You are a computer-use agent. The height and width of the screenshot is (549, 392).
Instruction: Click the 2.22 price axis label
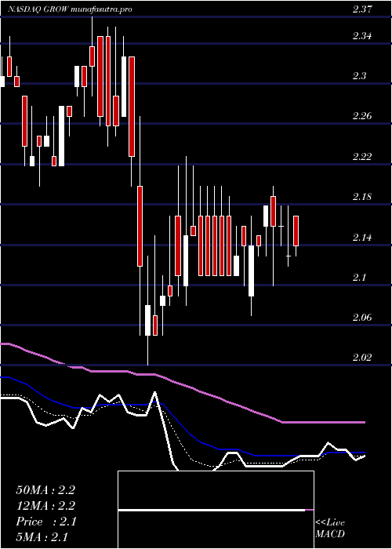point(362,157)
